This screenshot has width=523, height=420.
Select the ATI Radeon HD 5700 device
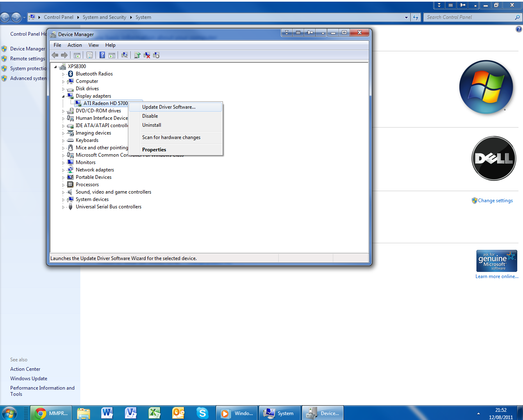106,103
